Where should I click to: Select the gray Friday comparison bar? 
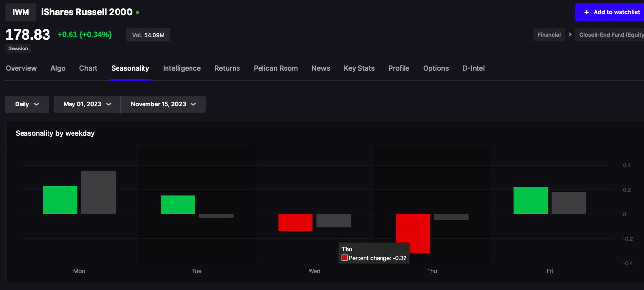(569, 203)
